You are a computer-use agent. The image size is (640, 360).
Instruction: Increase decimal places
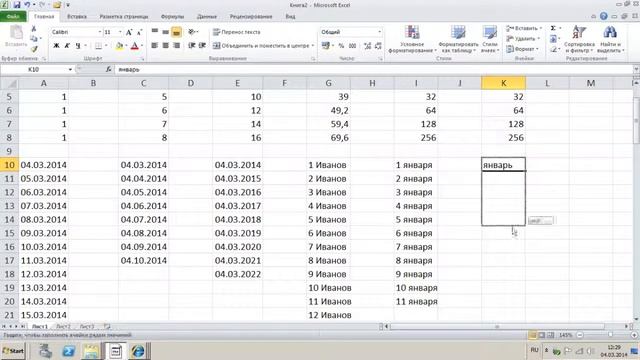click(x=367, y=46)
